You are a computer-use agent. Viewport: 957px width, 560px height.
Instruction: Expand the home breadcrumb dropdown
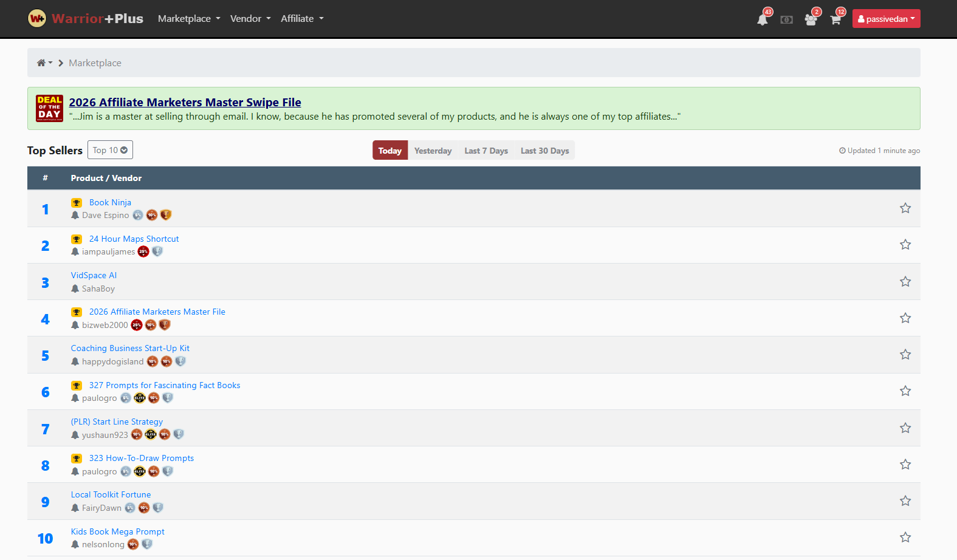coord(44,63)
